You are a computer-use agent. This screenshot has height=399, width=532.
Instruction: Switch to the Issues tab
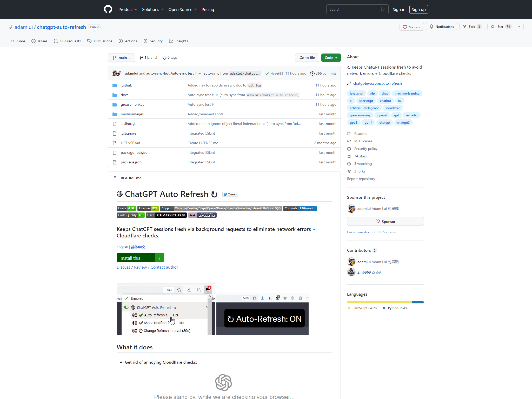pos(39,41)
